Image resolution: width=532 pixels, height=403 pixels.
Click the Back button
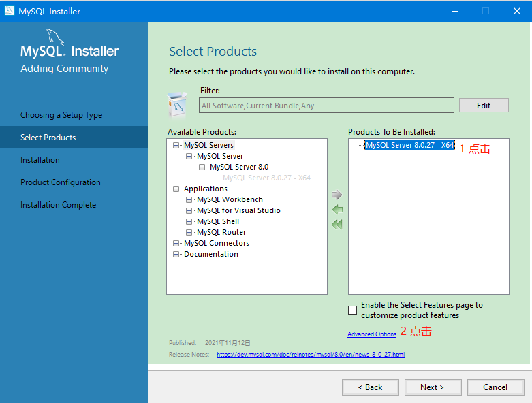tap(370, 387)
